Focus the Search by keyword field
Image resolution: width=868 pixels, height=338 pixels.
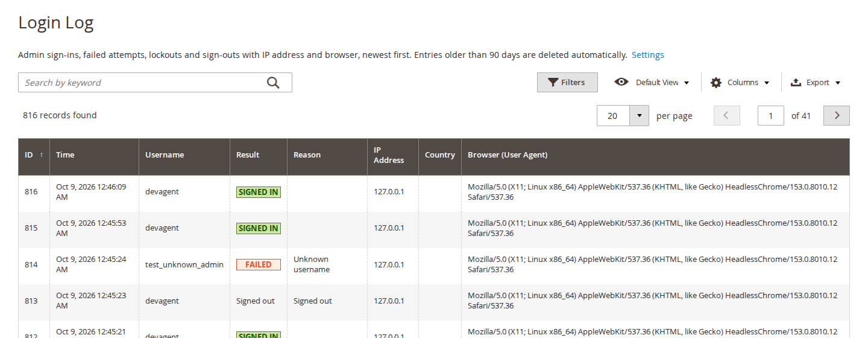pyautogui.click(x=155, y=83)
